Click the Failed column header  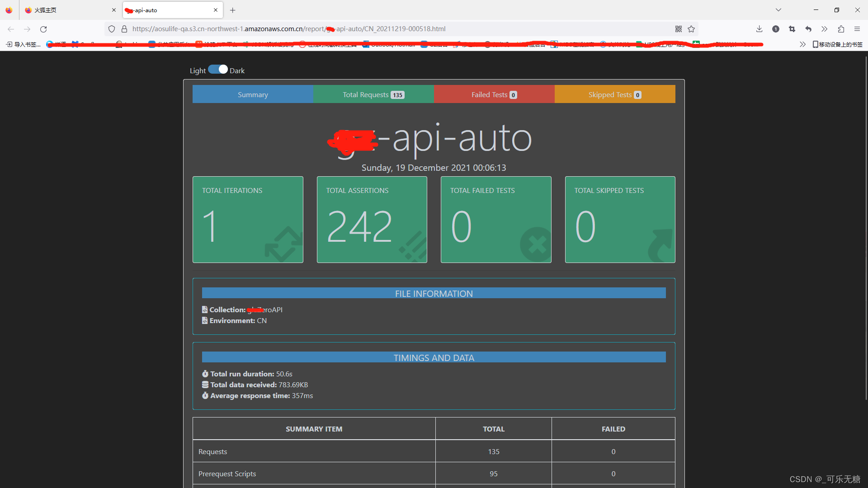coord(613,429)
